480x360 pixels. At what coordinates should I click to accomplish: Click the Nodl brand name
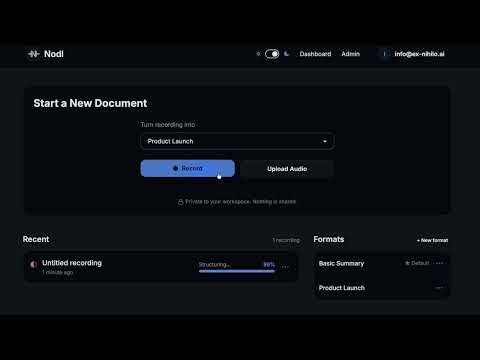click(x=54, y=54)
